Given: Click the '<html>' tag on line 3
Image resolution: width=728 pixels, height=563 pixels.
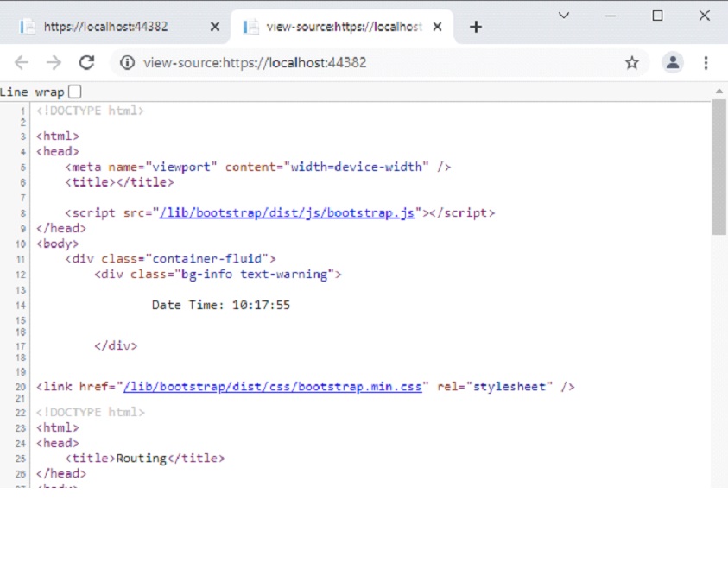Looking at the screenshot, I should (x=58, y=136).
